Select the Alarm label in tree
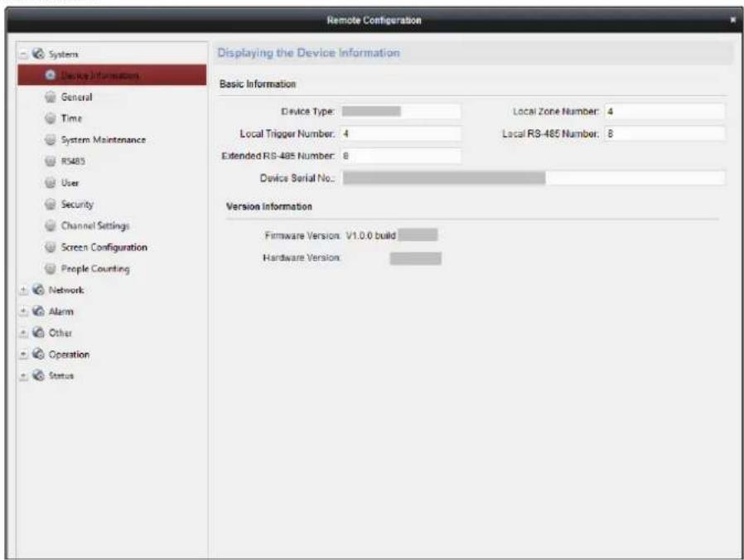 (61, 311)
